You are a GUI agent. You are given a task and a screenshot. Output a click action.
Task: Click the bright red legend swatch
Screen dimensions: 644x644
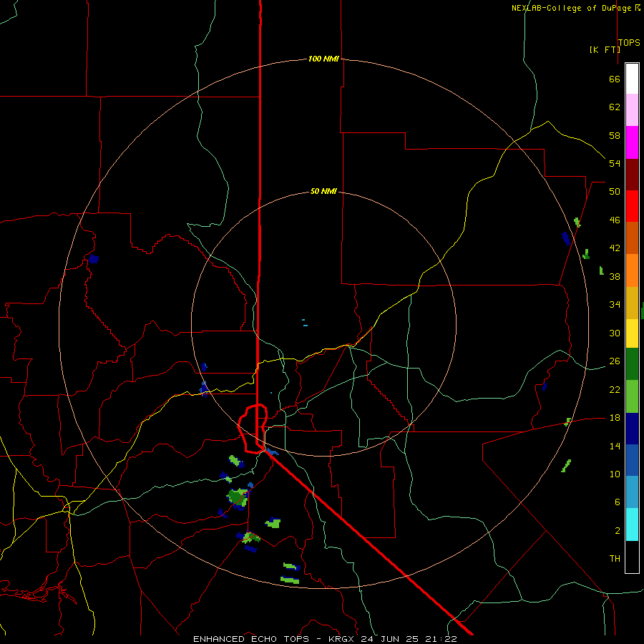632,206
